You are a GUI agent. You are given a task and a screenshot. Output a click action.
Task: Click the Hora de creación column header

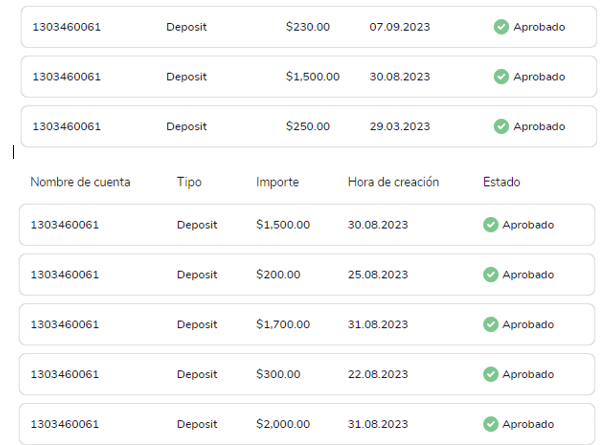coord(393,182)
